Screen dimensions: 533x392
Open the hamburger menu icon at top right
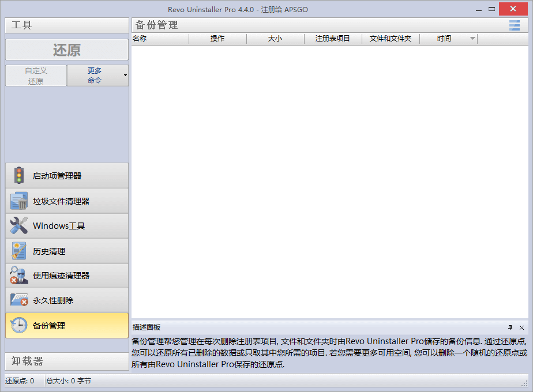[x=515, y=25]
